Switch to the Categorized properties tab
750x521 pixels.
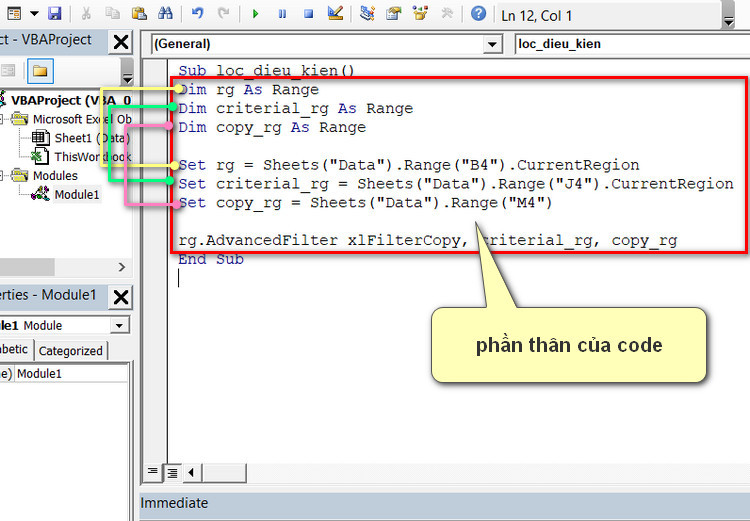(x=71, y=351)
